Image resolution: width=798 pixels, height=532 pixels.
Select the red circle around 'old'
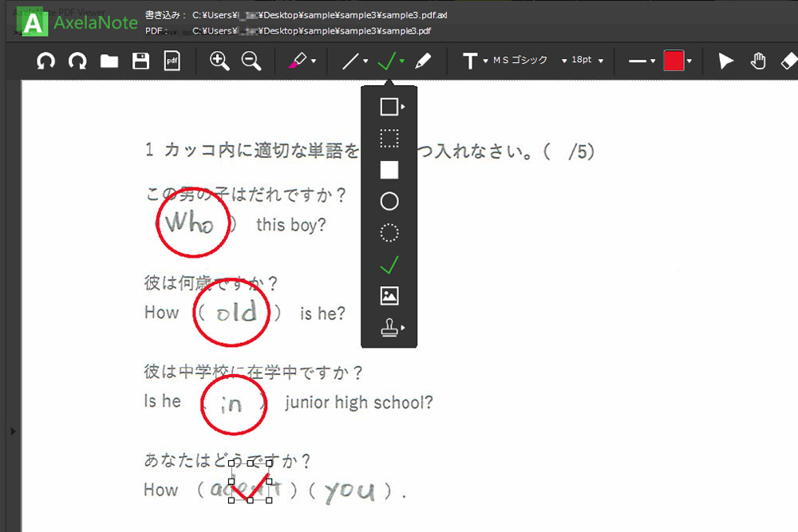coord(231,313)
